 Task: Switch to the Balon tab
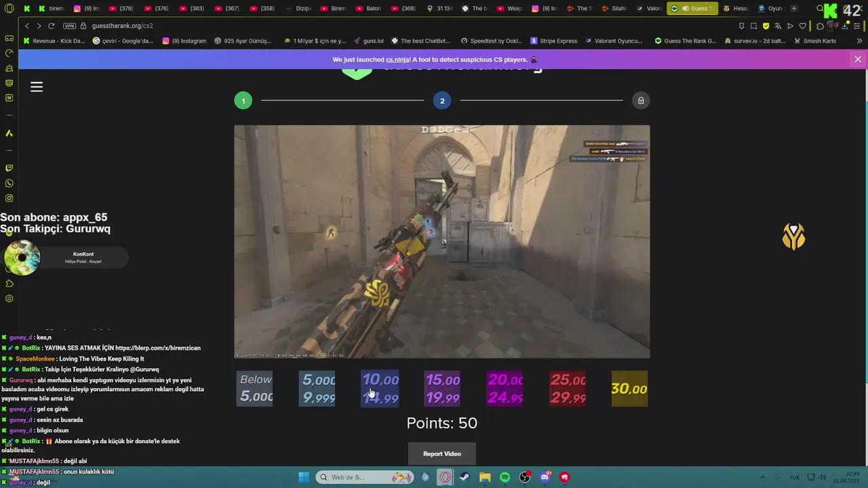pos(369,8)
